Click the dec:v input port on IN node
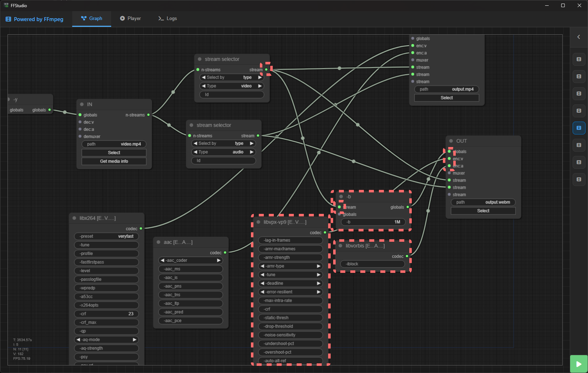This screenshot has height=373, width=588. tap(80, 122)
